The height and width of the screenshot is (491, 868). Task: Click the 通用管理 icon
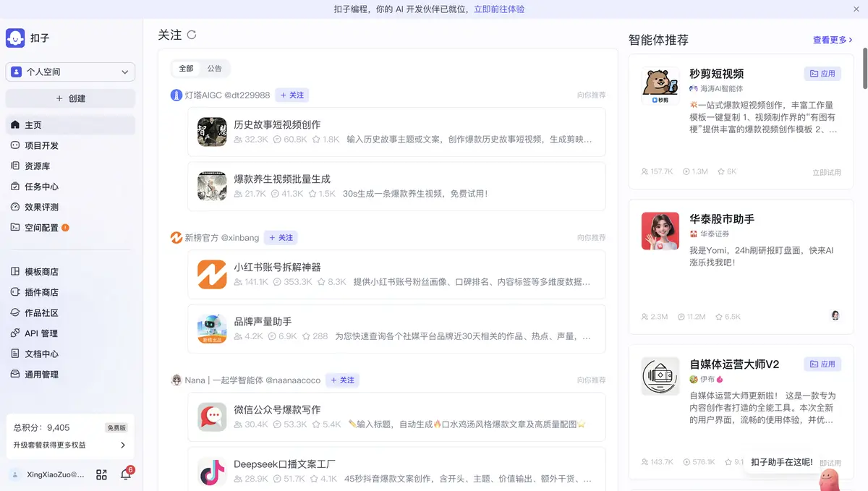15,375
